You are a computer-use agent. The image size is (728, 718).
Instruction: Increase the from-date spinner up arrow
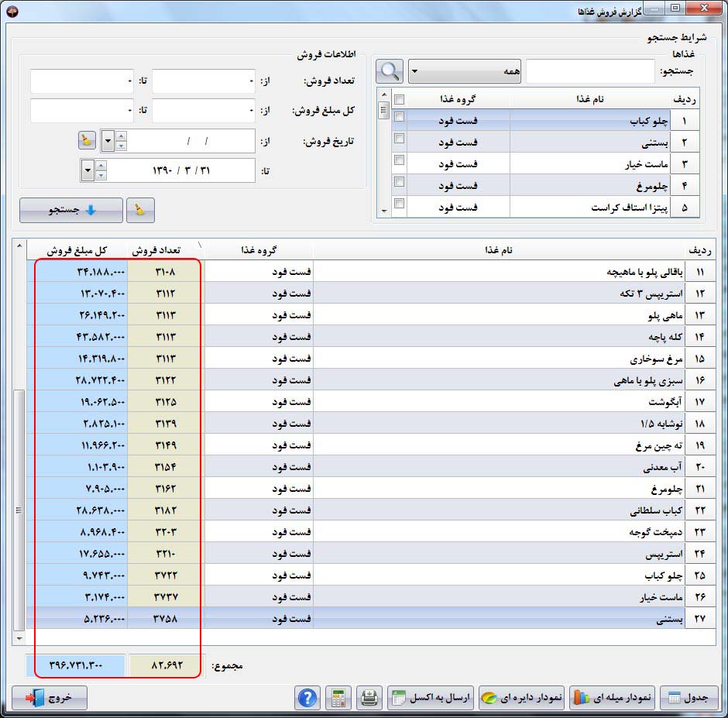point(121,136)
